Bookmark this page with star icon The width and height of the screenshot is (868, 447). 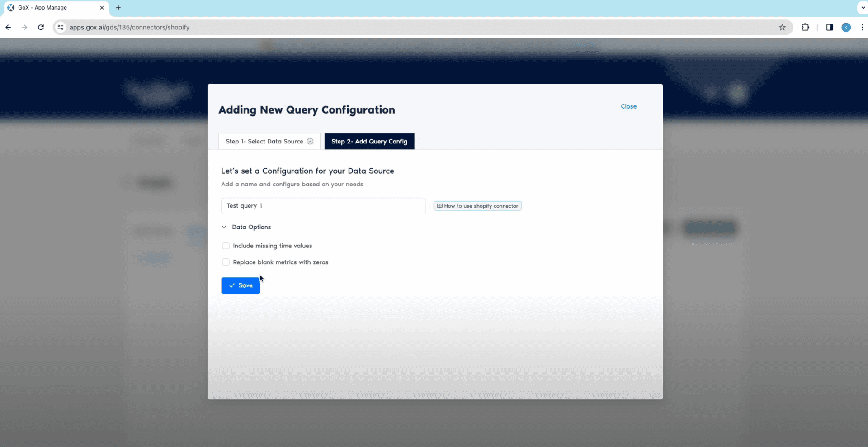[782, 27]
